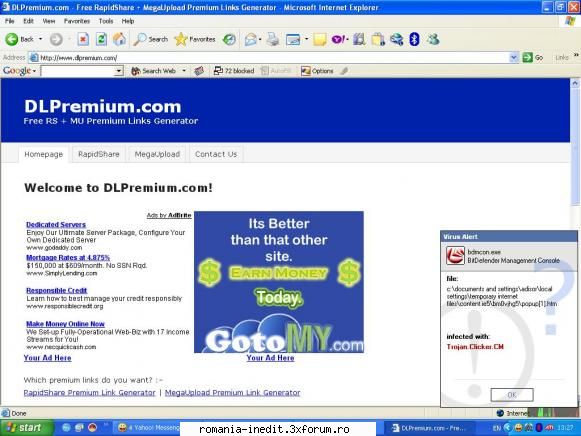The width and height of the screenshot is (581, 436).
Task: Click the Back navigation arrow icon
Action: 11,39
